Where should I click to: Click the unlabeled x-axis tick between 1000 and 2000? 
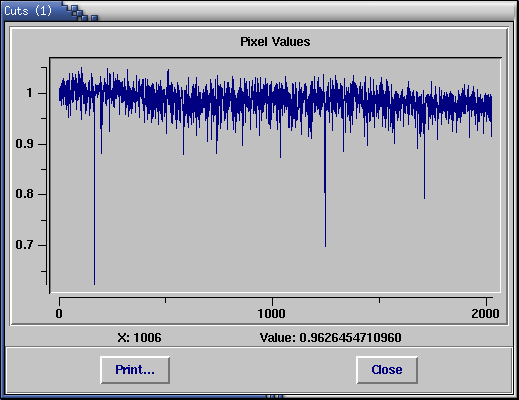[379, 300]
